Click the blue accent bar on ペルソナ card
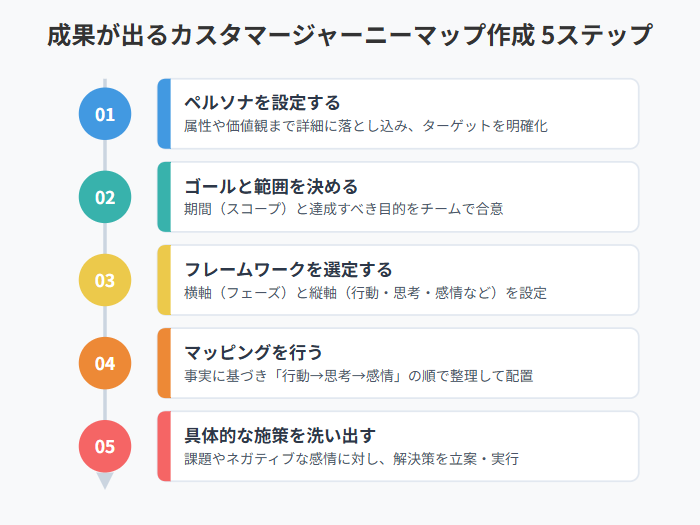 click(165, 114)
